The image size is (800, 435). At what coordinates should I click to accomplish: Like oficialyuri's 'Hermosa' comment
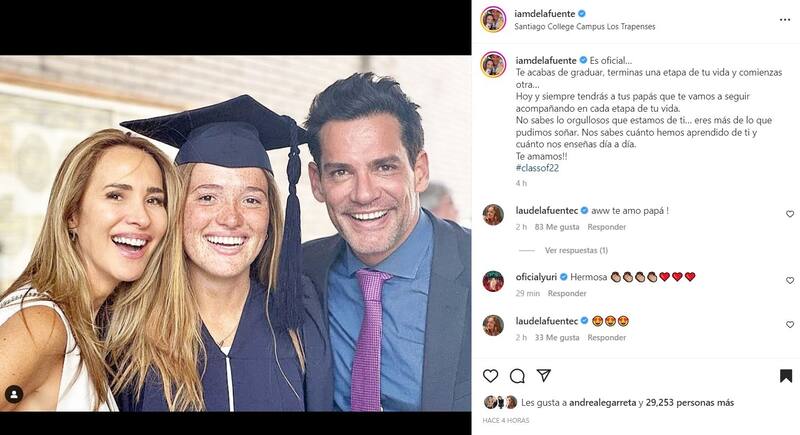point(789,276)
